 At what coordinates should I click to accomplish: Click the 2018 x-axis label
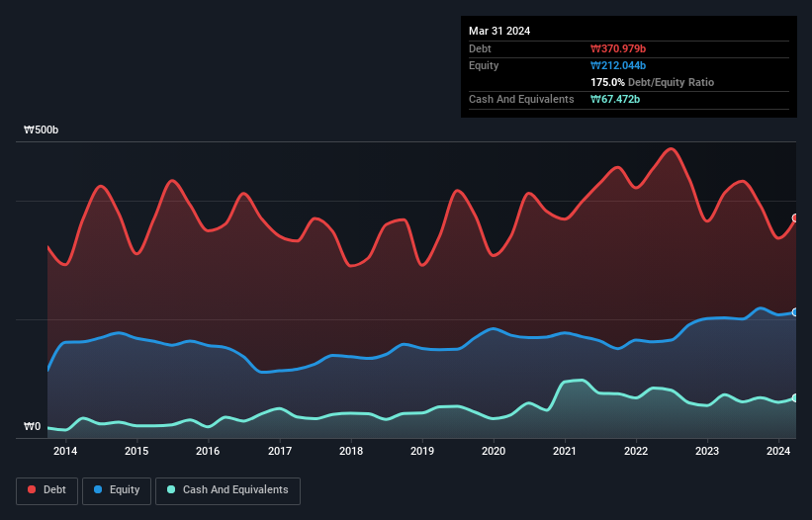[351, 451]
